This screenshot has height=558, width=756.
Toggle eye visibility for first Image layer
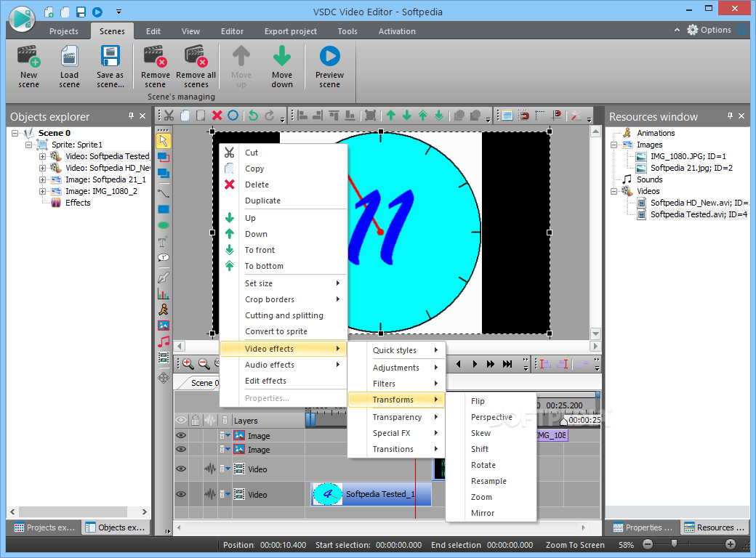pyautogui.click(x=181, y=436)
